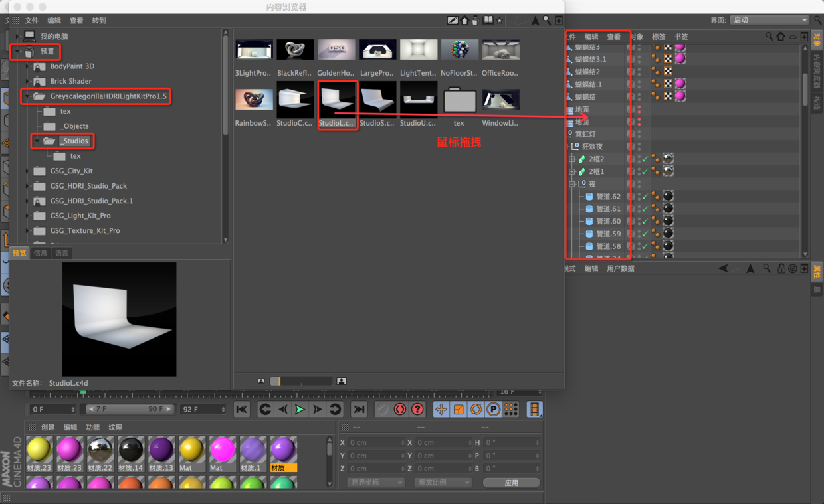Image resolution: width=824 pixels, height=504 pixels.
Task: Click the 应用 apply button
Action: tap(511, 483)
